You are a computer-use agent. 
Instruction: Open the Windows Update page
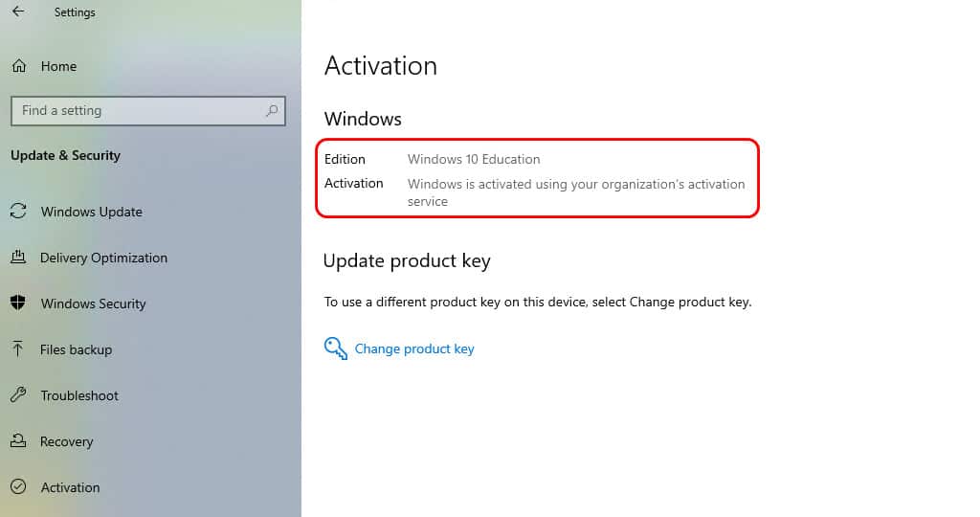[91, 212]
